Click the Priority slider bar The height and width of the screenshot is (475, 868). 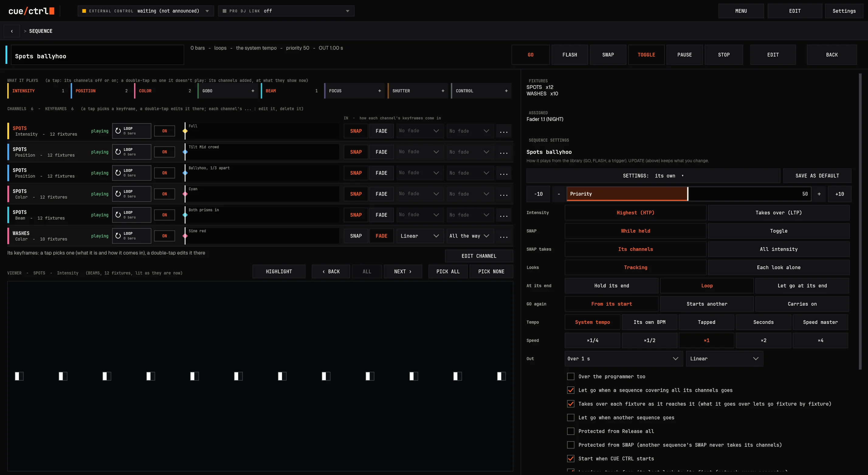pyautogui.click(x=689, y=194)
